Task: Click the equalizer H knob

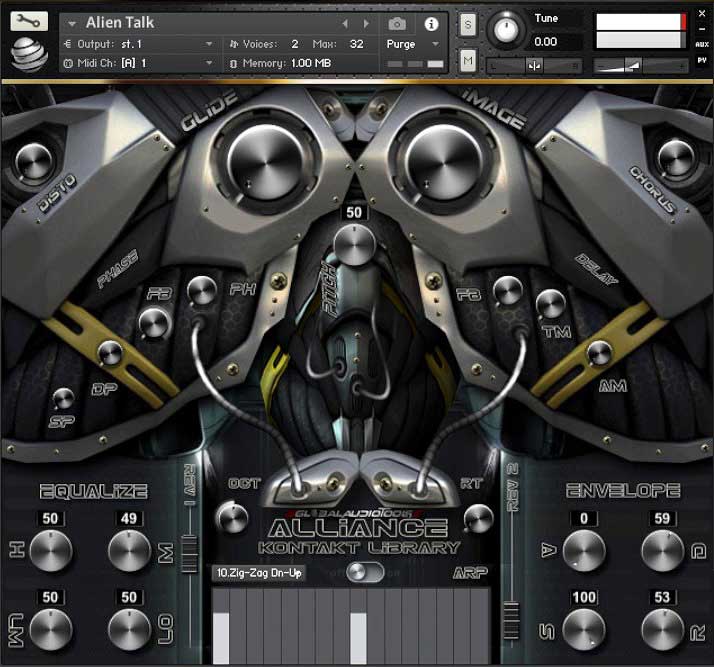Action: (x=51, y=550)
